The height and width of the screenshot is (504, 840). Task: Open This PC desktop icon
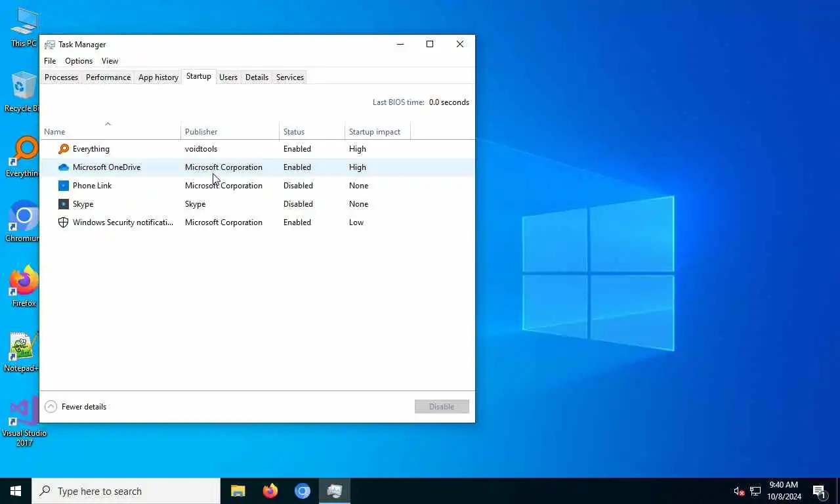[24, 28]
